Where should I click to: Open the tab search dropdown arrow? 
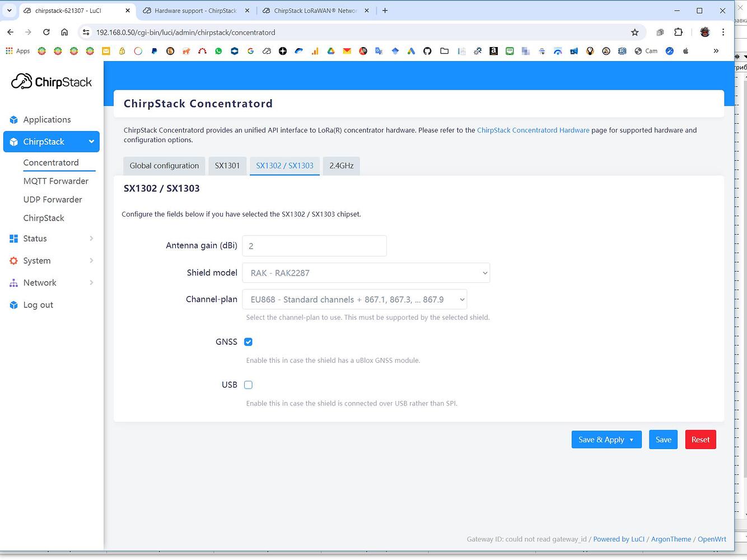(10, 11)
